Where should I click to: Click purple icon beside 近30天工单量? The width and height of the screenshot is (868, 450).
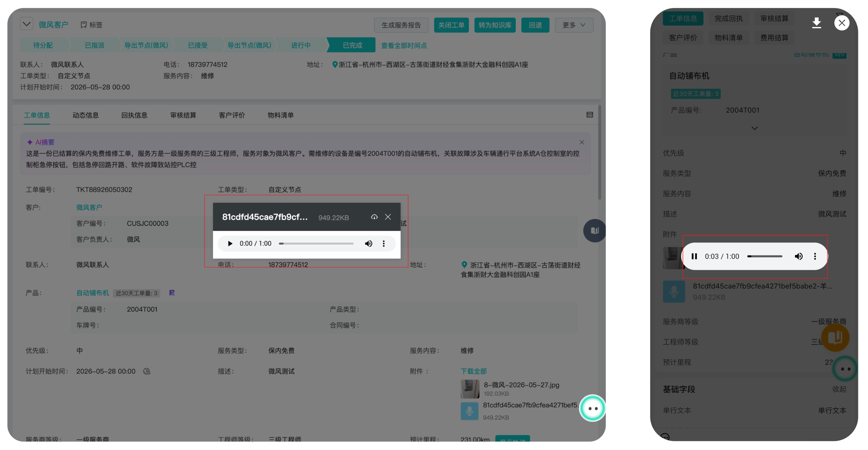[x=172, y=293]
